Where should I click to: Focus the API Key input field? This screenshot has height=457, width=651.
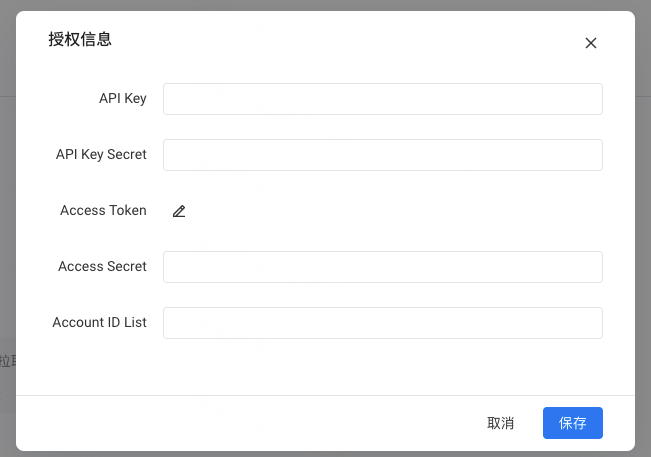click(x=383, y=99)
